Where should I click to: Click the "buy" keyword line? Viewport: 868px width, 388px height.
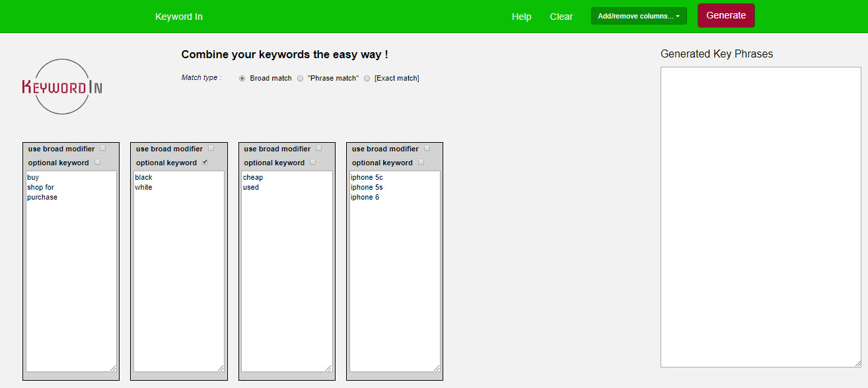(x=33, y=178)
